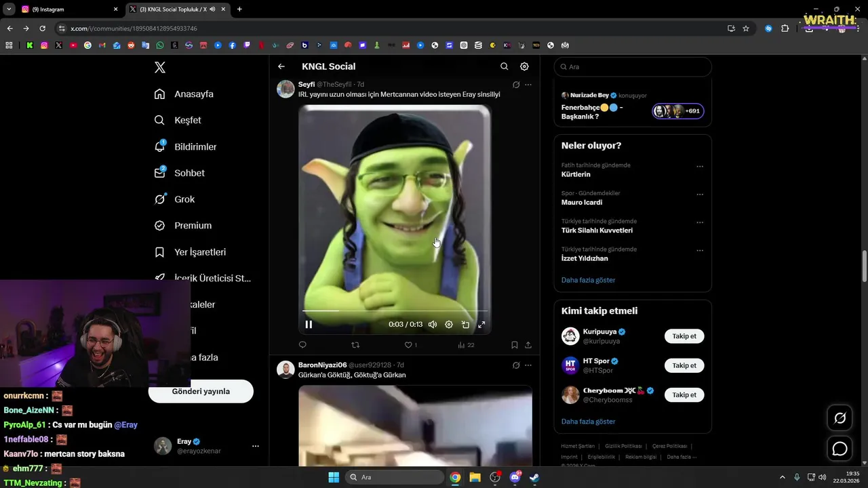This screenshot has width=868, height=488.
Task: Reload the current page
Action: (x=42, y=28)
